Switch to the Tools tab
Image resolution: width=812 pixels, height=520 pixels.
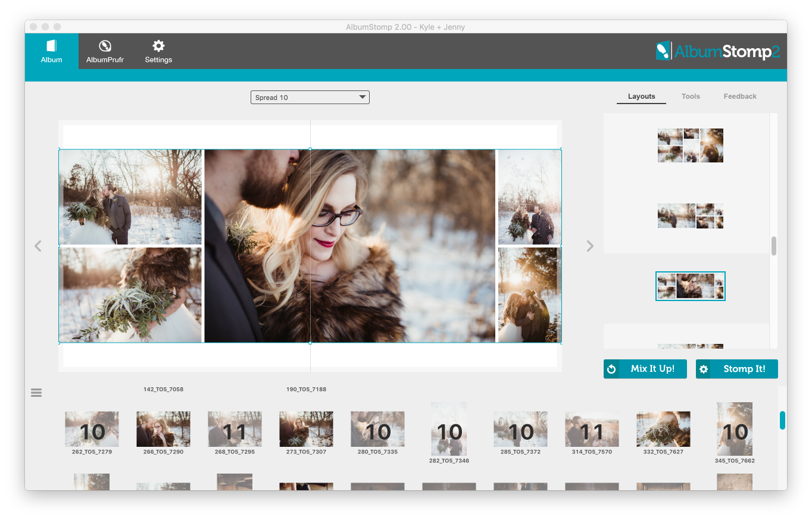pos(691,96)
